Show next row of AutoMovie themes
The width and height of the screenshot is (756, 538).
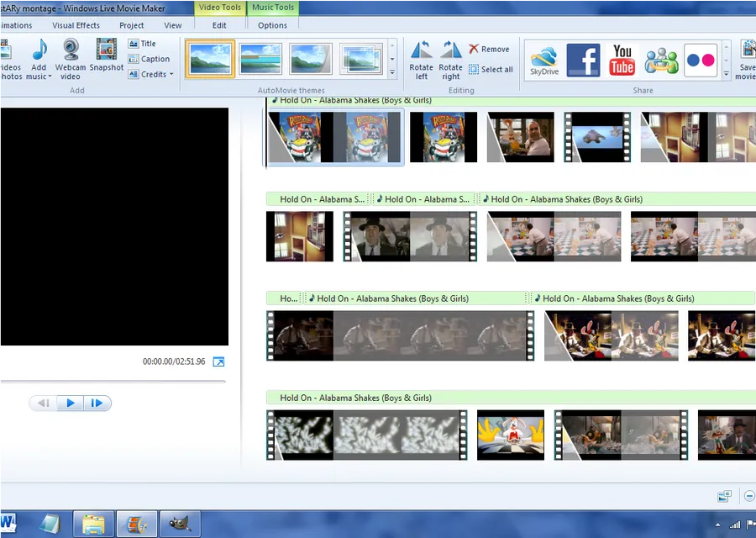pos(392,60)
